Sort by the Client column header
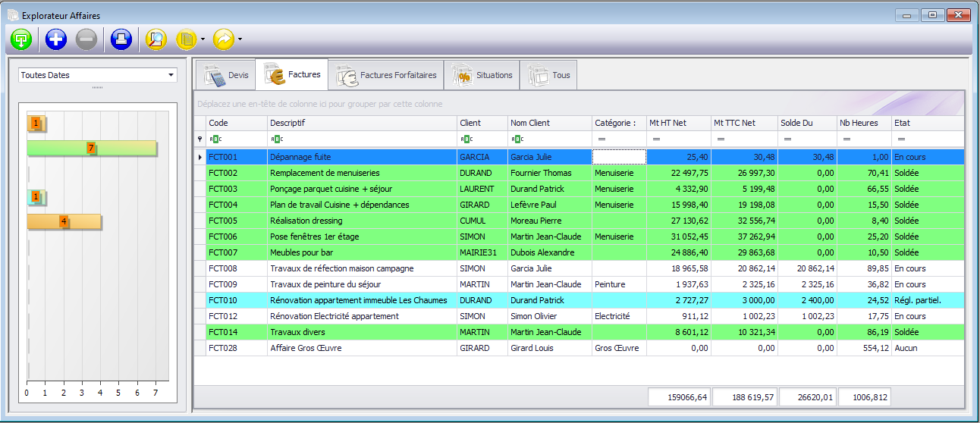 [482, 123]
